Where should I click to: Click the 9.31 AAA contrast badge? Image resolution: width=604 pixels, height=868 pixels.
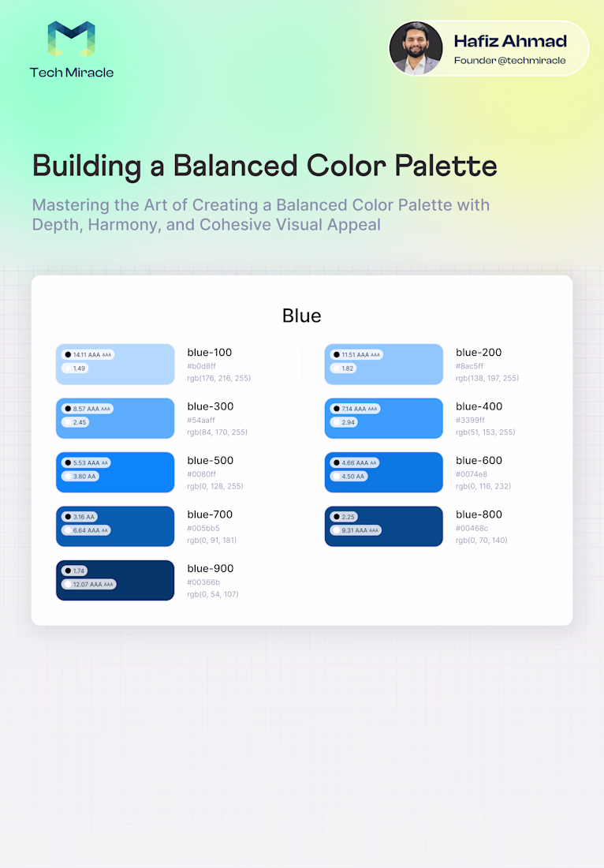[356, 530]
